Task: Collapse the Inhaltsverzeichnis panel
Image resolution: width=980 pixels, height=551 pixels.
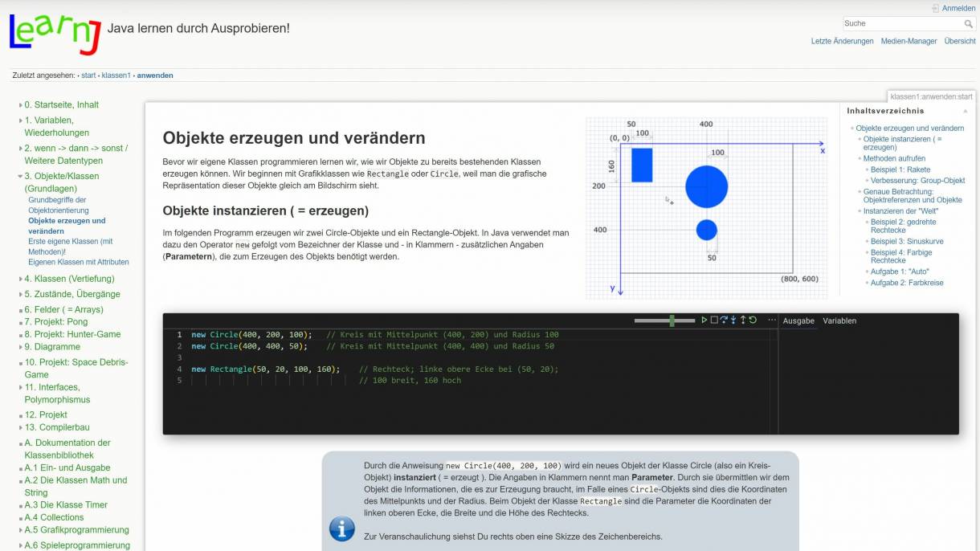Action: coord(965,111)
